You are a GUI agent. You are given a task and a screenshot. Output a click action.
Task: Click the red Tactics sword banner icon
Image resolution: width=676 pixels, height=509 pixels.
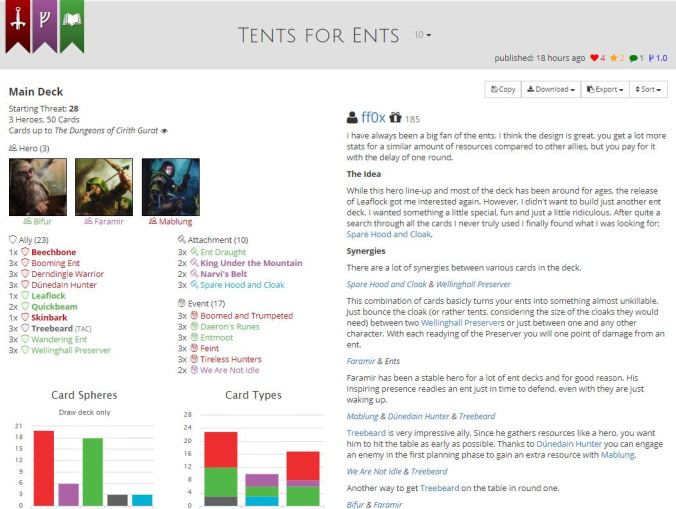tap(18, 25)
